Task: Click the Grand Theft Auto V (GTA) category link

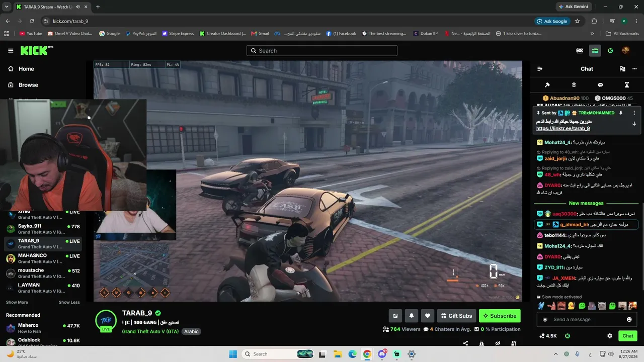Action: [x=150, y=331]
